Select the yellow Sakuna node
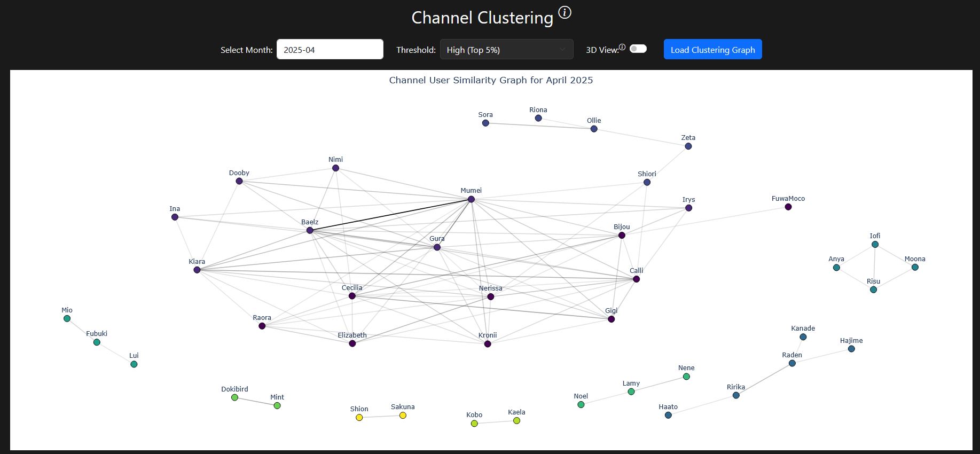Viewport: 980px width, 454px height. pos(403,415)
